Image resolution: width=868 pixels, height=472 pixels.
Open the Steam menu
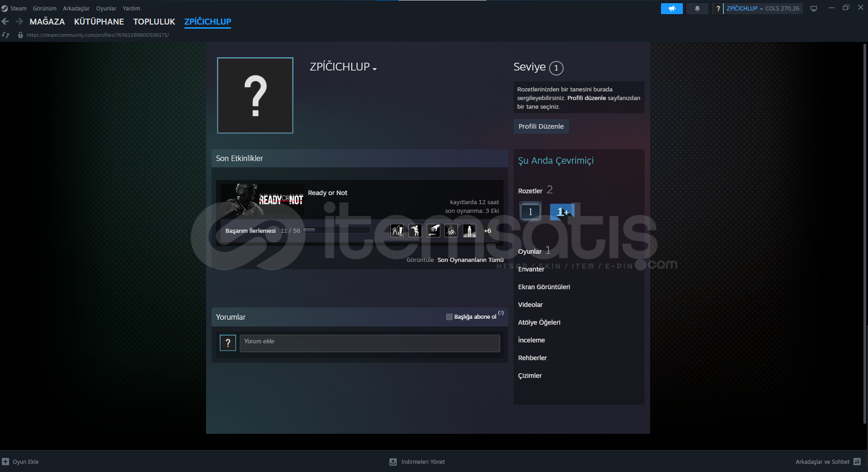click(18, 9)
